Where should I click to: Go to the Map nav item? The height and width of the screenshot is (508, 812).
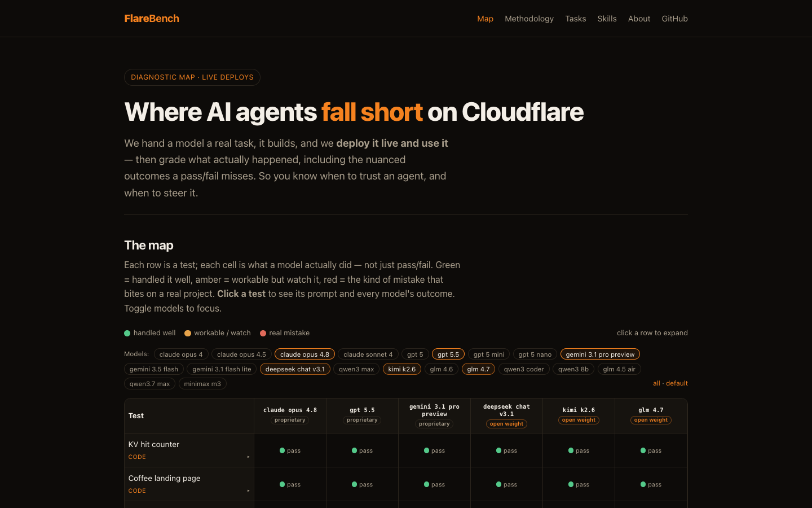coord(485,19)
